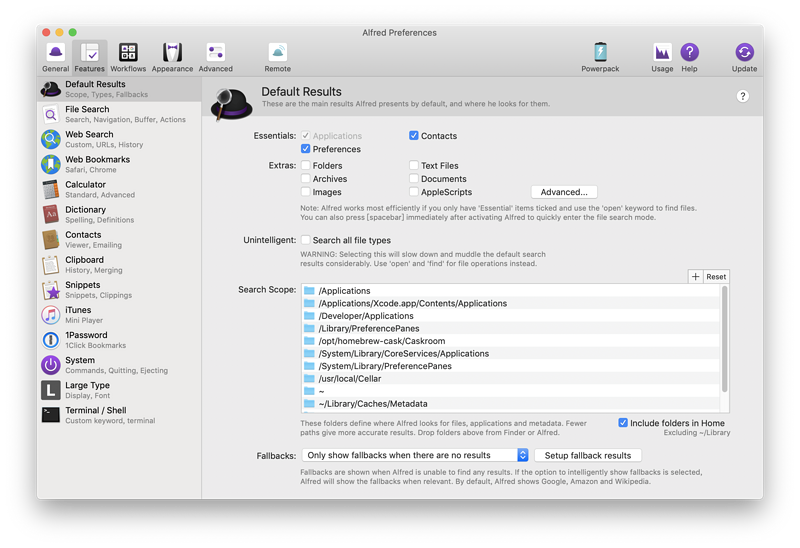Open Large Type sidebar icon

[51, 390]
